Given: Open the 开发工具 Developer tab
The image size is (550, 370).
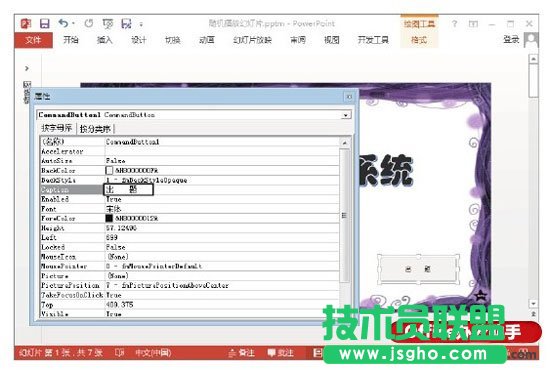Looking at the screenshot, I should [x=373, y=40].
